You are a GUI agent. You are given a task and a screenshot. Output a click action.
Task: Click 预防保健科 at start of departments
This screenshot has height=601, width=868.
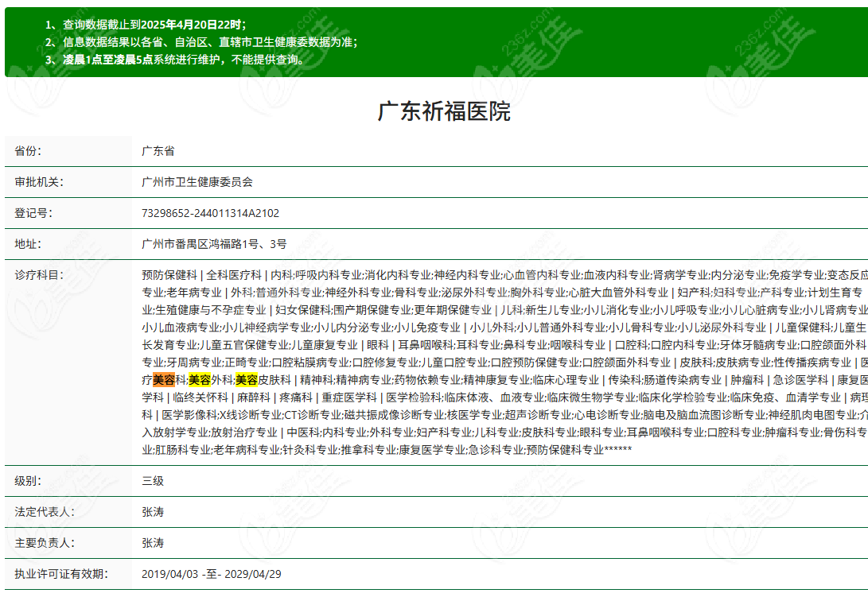169,275
